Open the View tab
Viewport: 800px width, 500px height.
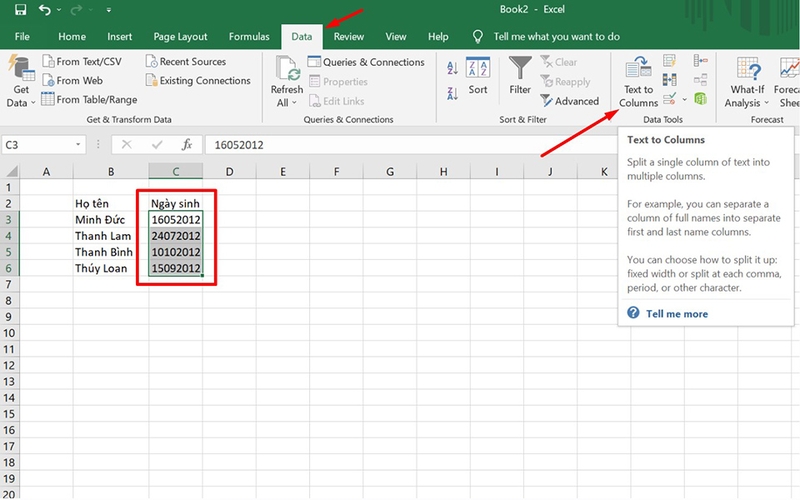(x=396, y=37)
